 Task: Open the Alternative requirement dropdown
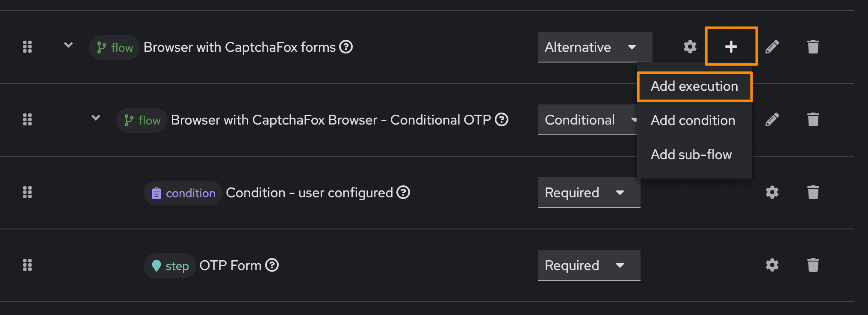pos(594,47)
